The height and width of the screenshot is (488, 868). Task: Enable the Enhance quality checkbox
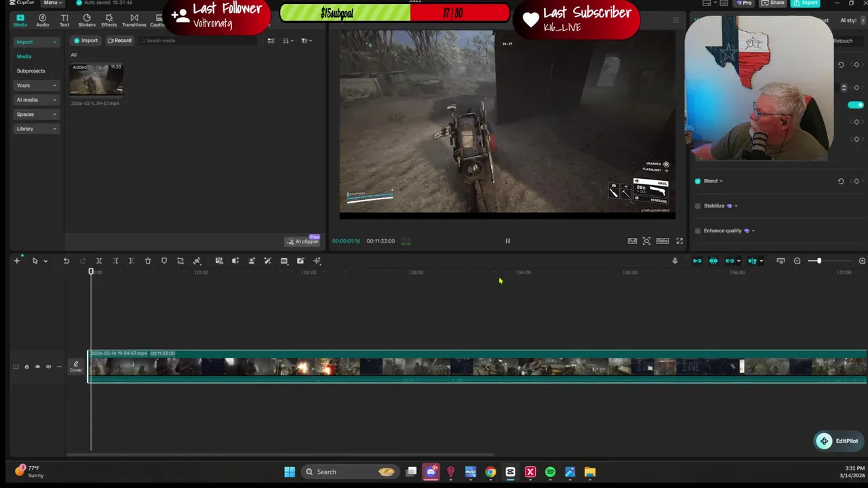click(698, 230)
